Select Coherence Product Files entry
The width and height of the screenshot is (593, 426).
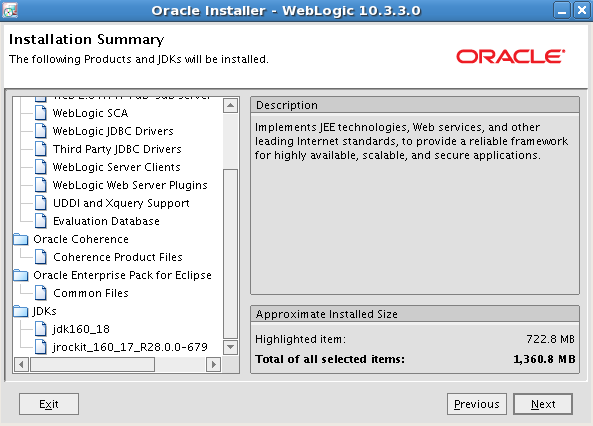(118, 257)
